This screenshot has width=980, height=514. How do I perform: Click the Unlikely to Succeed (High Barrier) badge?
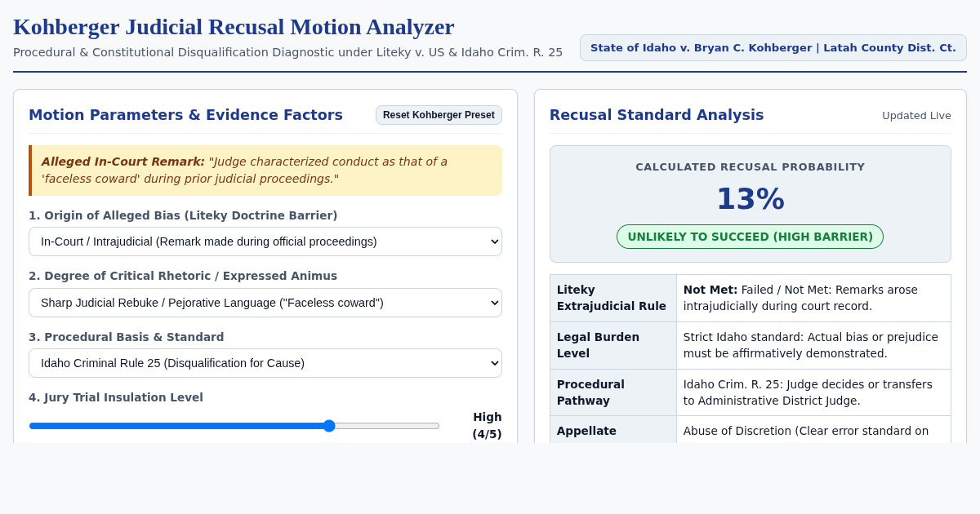click(750, 237)
